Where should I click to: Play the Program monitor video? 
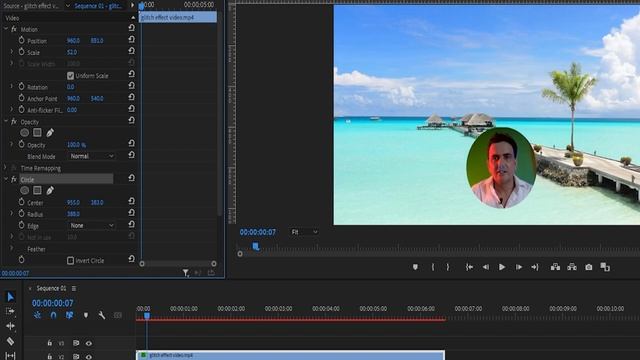[502, 267]
